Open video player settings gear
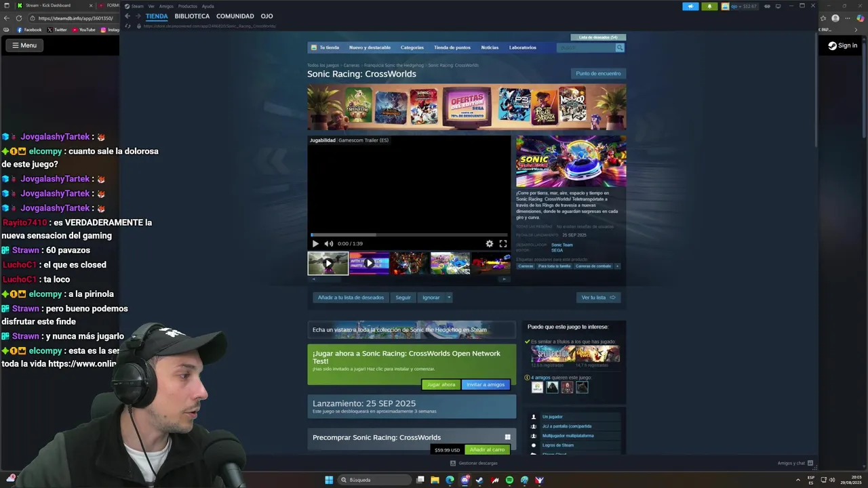 click(490, 243)
